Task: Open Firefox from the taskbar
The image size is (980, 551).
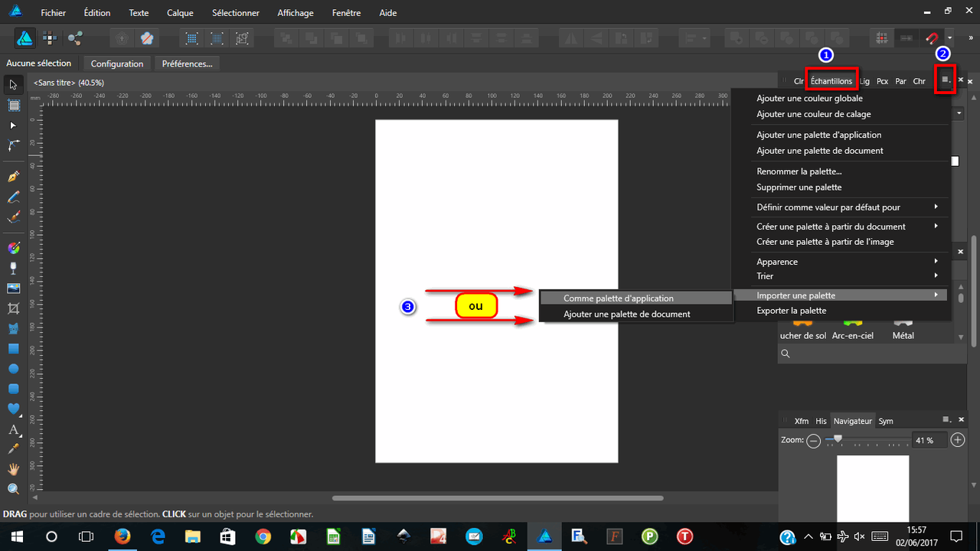Action: (x=122, y=536)
